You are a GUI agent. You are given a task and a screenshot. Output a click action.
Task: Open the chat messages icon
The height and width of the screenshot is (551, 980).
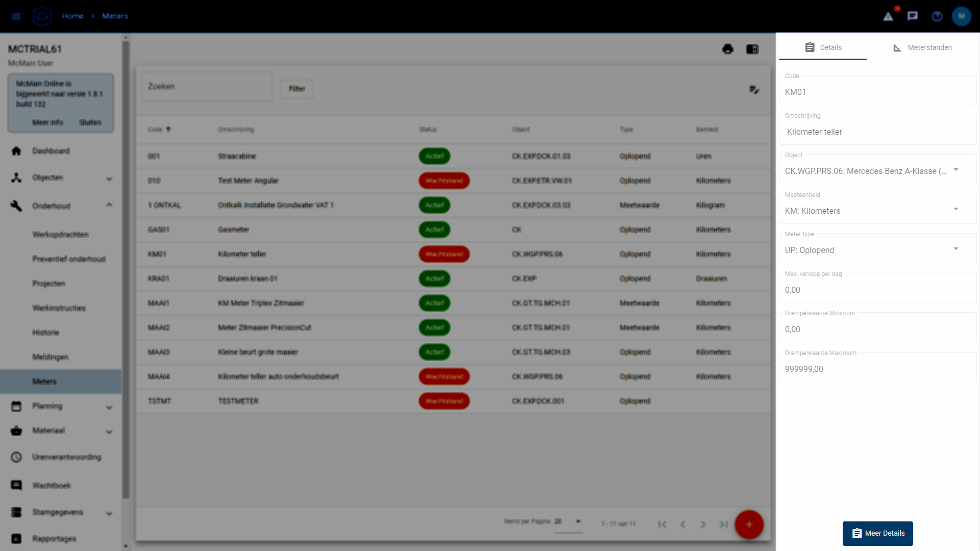pyautogui.click(x=913, y=16)
